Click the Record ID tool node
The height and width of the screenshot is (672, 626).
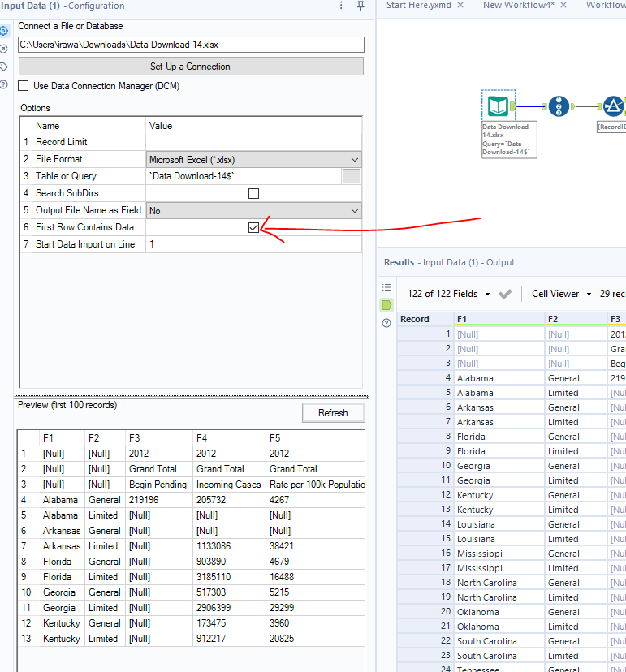tap(559, 106)
